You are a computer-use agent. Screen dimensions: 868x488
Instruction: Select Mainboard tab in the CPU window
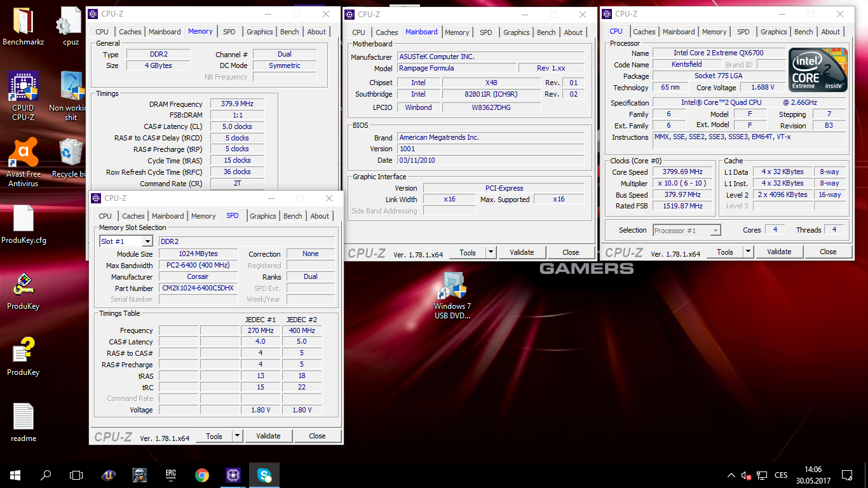click(679, 32)
